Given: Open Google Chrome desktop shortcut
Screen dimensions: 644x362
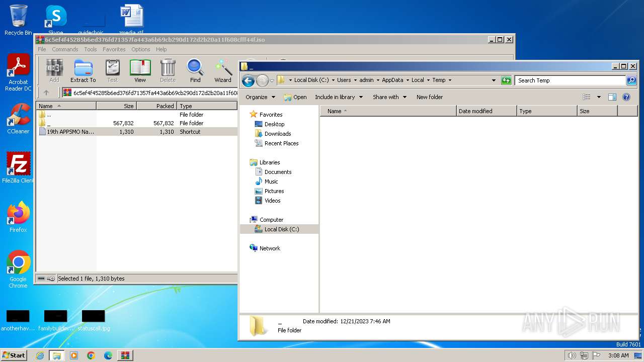Looking at the screenshot, I should click(18, 269).
